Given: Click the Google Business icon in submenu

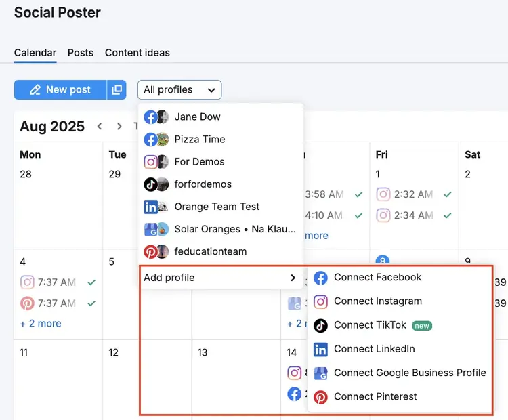Looking at the screenshot, I should click(320, 373).
